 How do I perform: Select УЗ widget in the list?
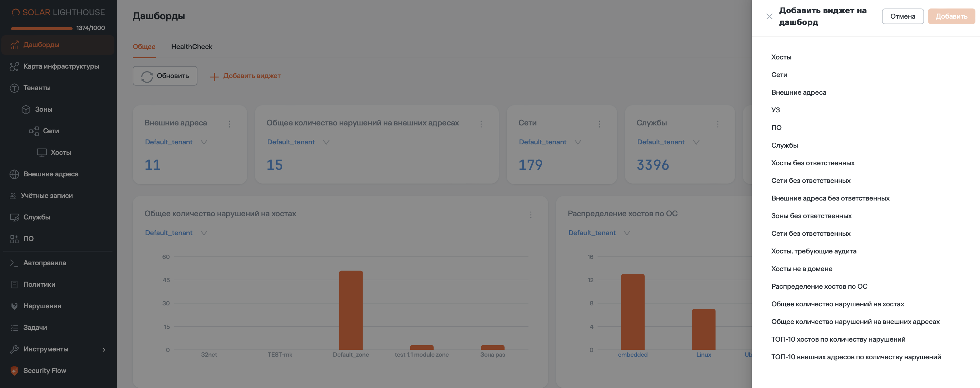click(775, 110)
